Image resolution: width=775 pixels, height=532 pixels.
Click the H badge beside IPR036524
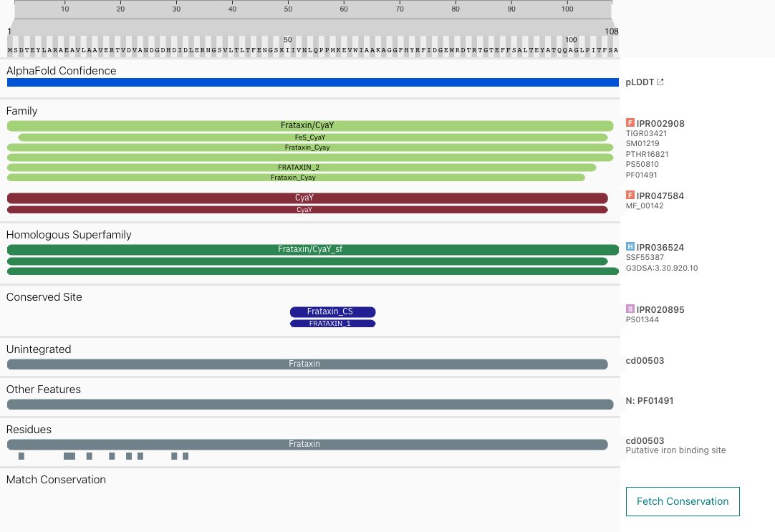pos(630,246)
